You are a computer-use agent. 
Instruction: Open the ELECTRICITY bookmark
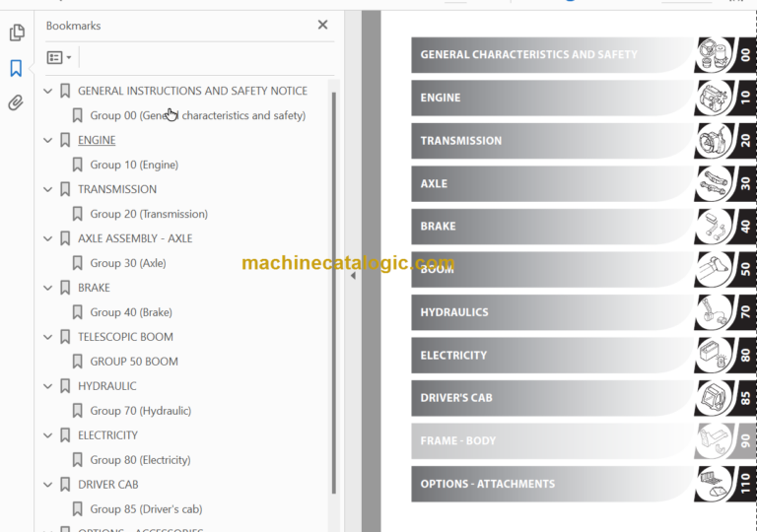pyautogui.click(x=108, y=435)
